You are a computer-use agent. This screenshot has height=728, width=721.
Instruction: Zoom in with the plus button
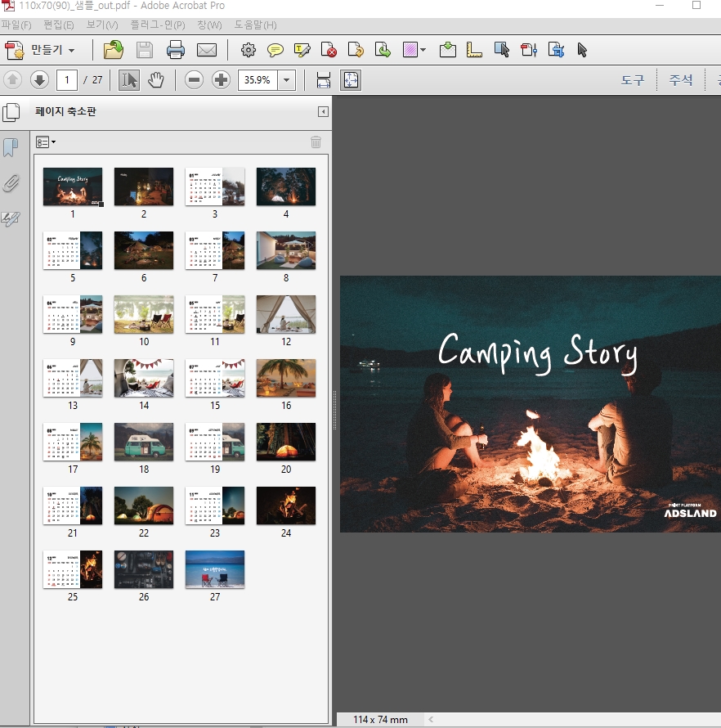pos(221,80)
